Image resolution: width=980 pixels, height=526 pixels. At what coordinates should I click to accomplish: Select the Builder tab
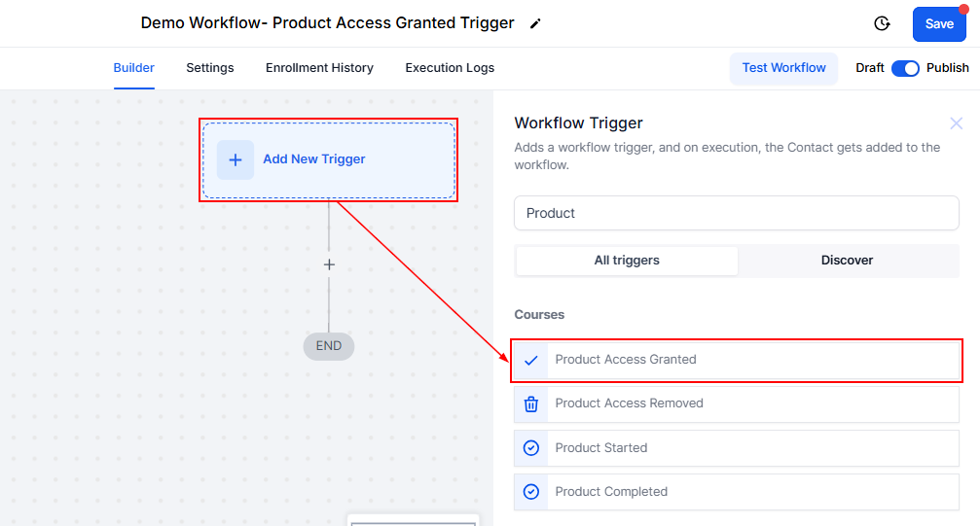tap(134, 68)
